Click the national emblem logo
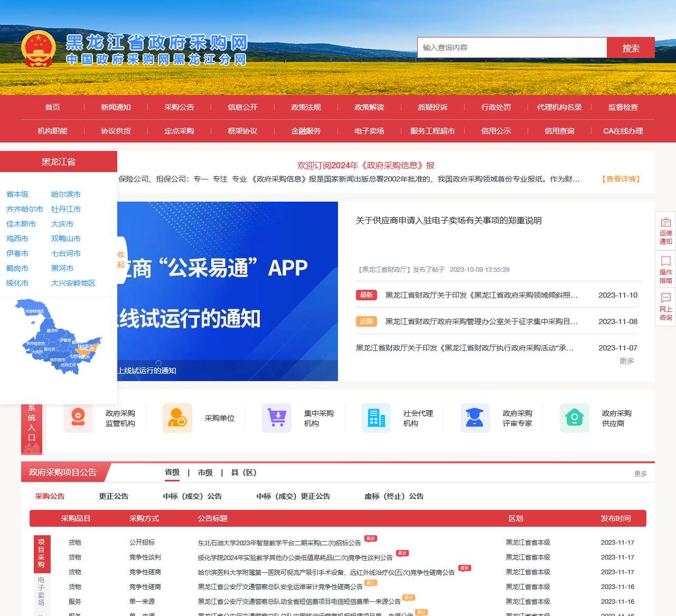This screenshot has height=616, width=676. pyautogui.click(x=38, y=49)
